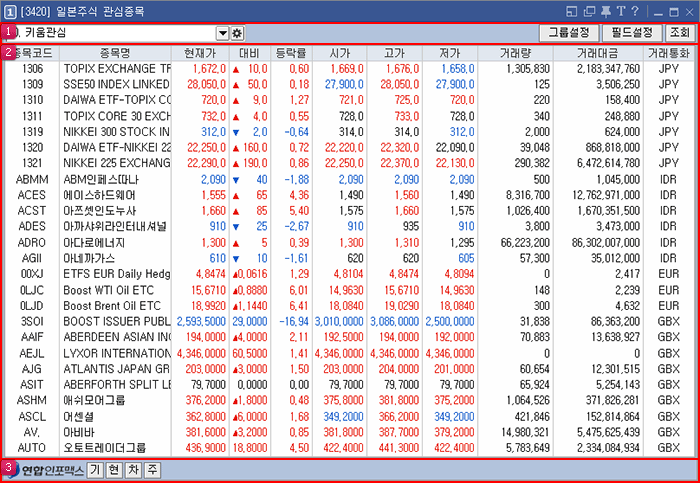
Task: Click the 대비 column header
Action: click(250, 53)
